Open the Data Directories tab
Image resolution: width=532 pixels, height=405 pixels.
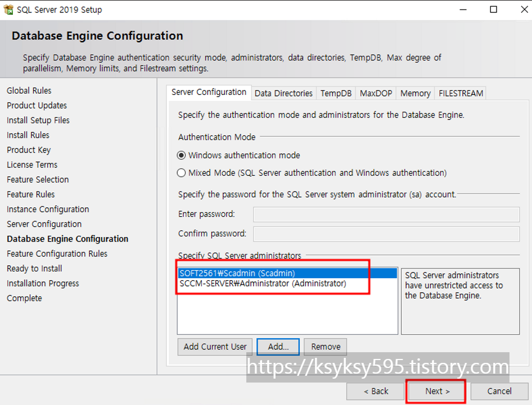coord(283,93)
